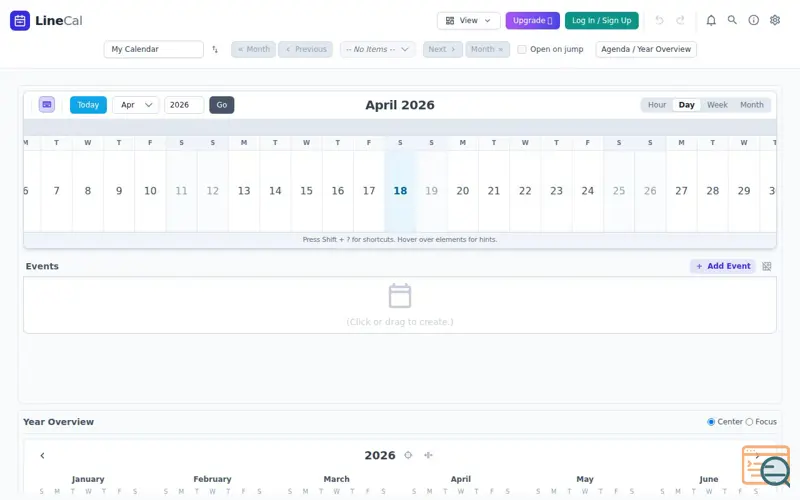
Task: Click the redo arrow icon
Action: (x=680, y=20)
